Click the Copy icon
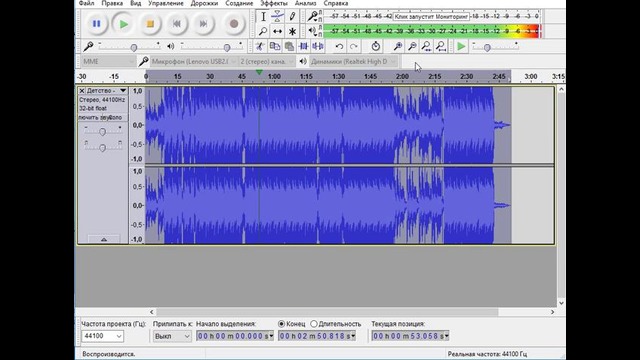The image size is (640, 360). (x=275, y=46)
